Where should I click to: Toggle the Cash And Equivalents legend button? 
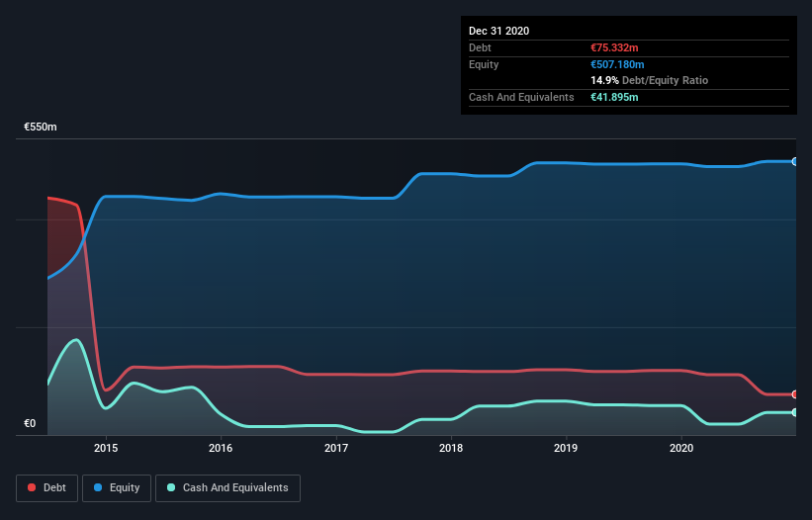pos(227,488)
